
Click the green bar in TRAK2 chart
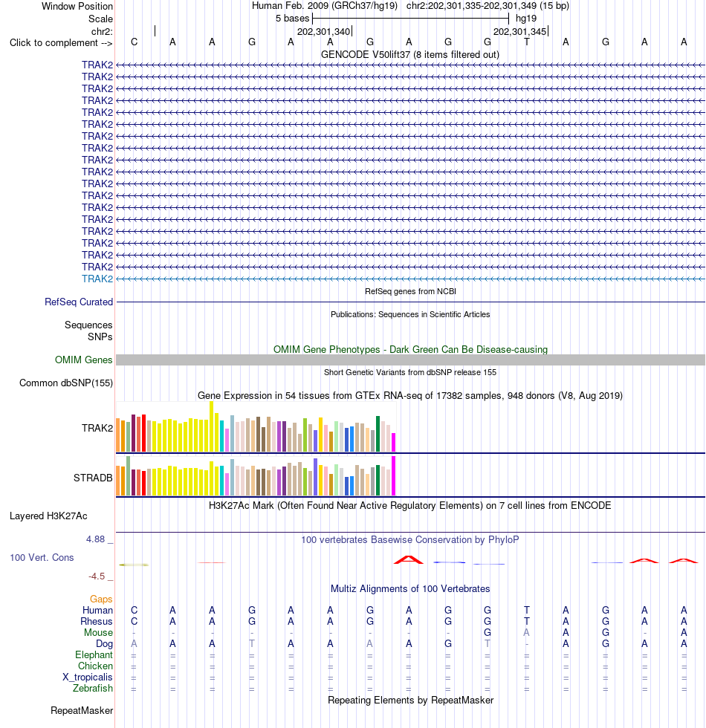pos(378,434)
